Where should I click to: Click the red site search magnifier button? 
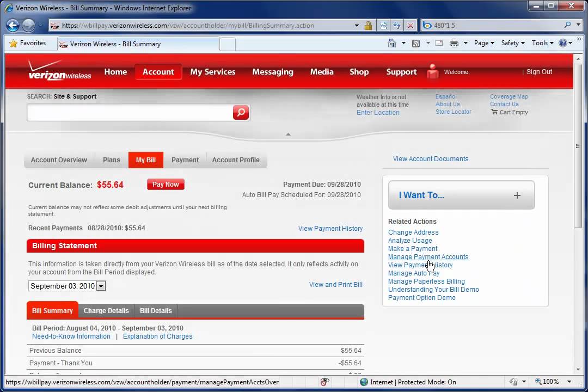click(241, 112)
